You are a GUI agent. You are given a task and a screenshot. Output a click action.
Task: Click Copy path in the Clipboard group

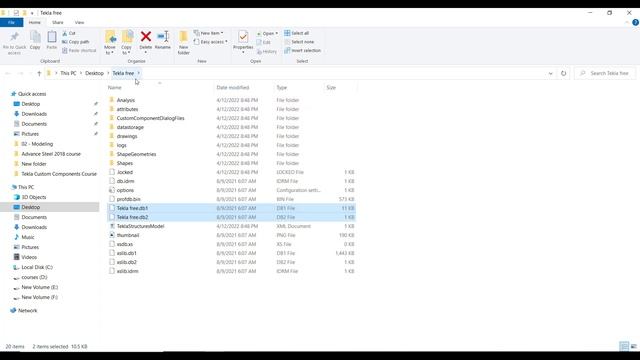[76, 42]
